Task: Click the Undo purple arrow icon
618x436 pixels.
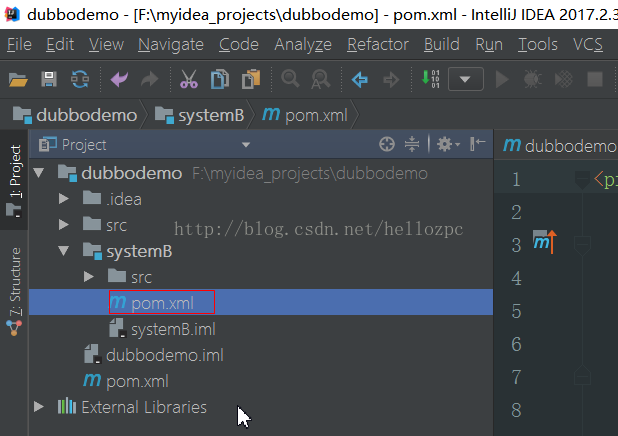Action: (119, 80)
